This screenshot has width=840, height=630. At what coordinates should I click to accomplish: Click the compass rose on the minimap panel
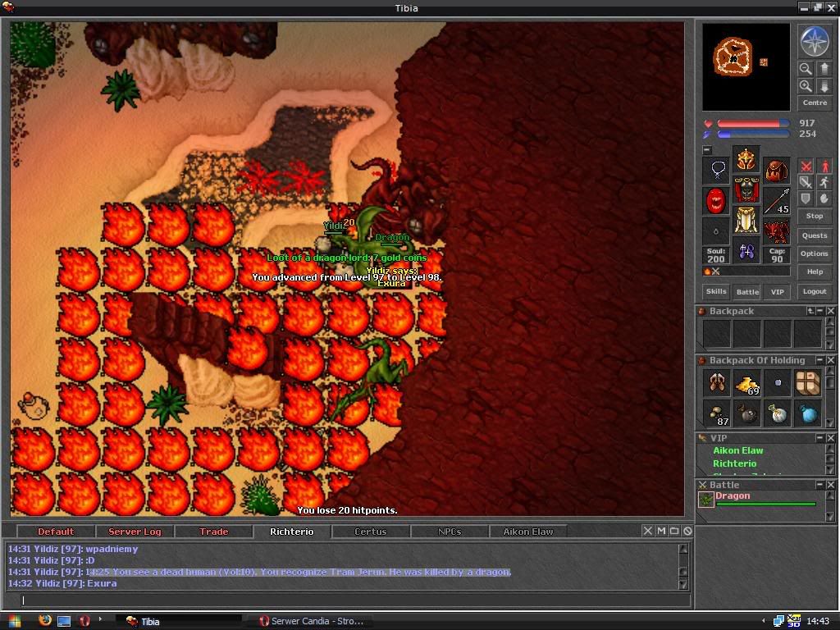(x=815, y=41)
